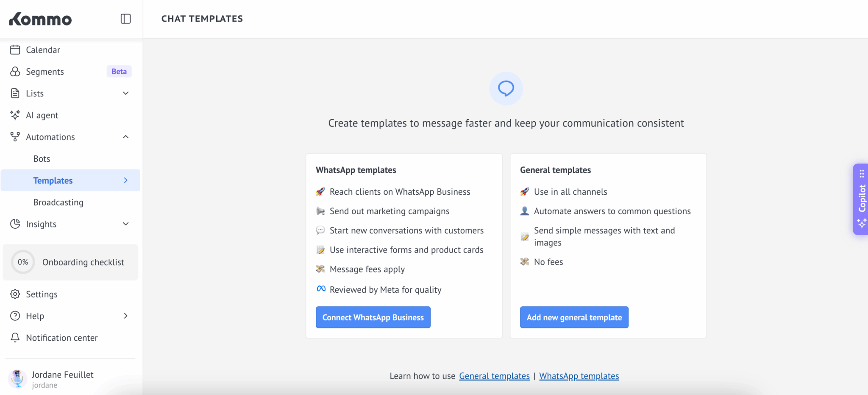Click the 'No fees' text
868x395 pixels.
tap(548, 262)
